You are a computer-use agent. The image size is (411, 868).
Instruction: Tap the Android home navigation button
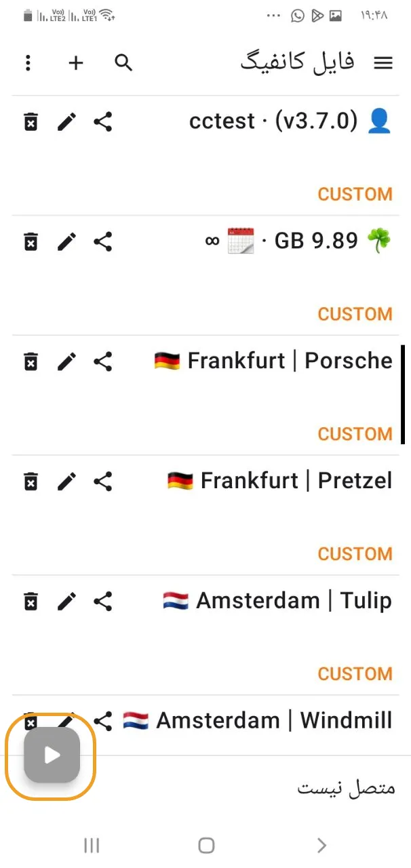[x=206, y=845]
